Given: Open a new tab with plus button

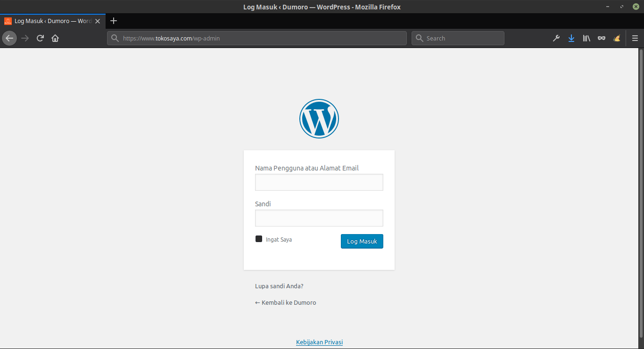Looking at the screenshot, I should pyautogui.click(x=113, y=21).
